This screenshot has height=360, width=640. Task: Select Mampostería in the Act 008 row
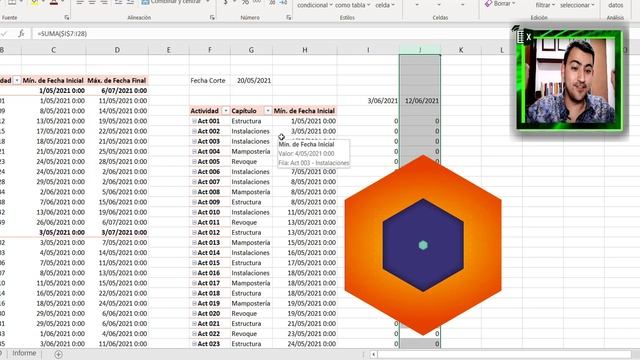(251, 192)
